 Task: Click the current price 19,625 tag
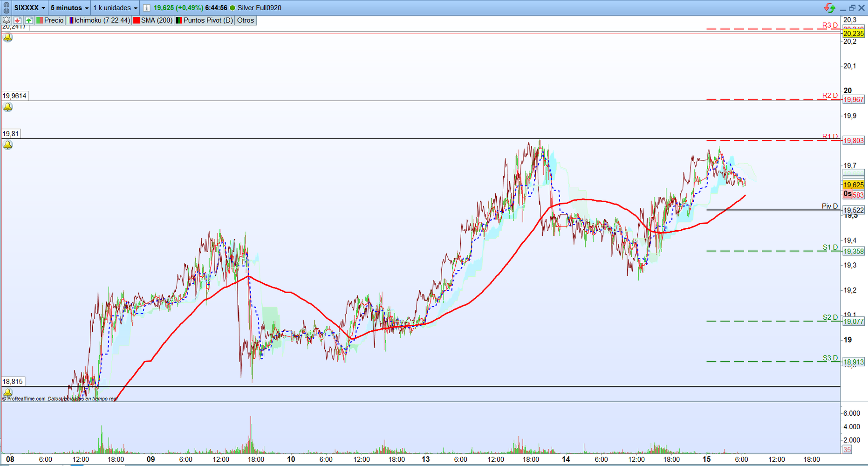click(854, 185)
